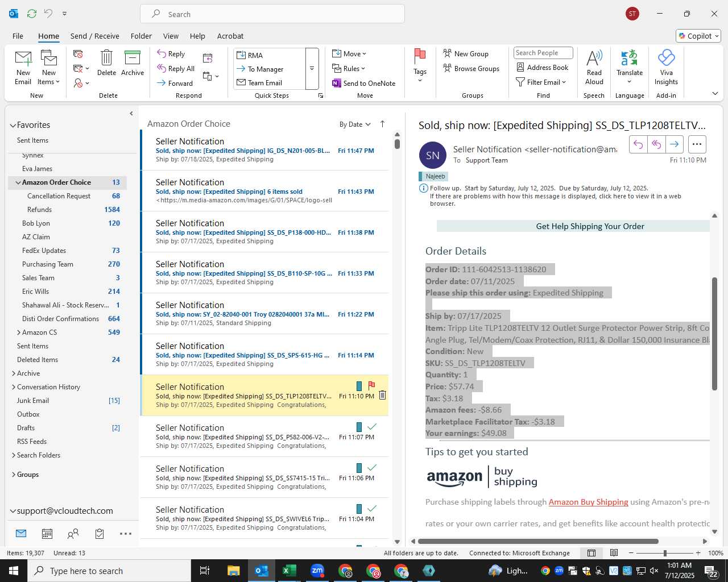
Task: Open the Filter Email dropdown
Action: tap(541, 82)
